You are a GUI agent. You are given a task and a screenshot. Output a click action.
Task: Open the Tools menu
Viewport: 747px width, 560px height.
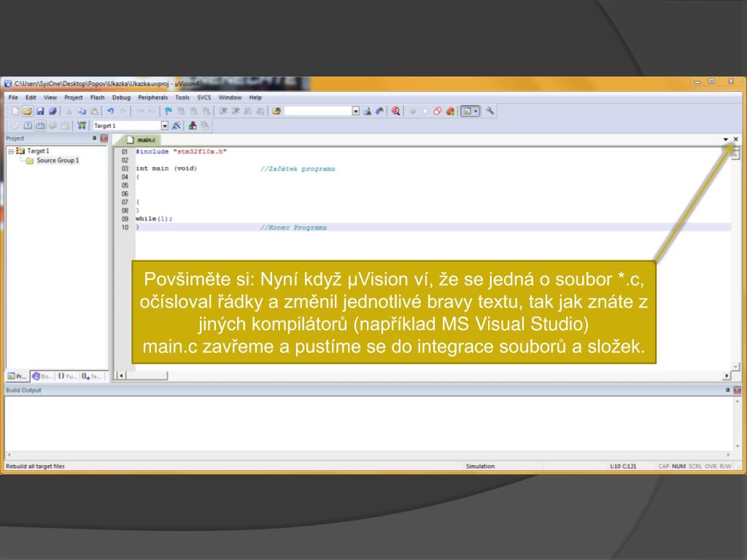(182, 97)
